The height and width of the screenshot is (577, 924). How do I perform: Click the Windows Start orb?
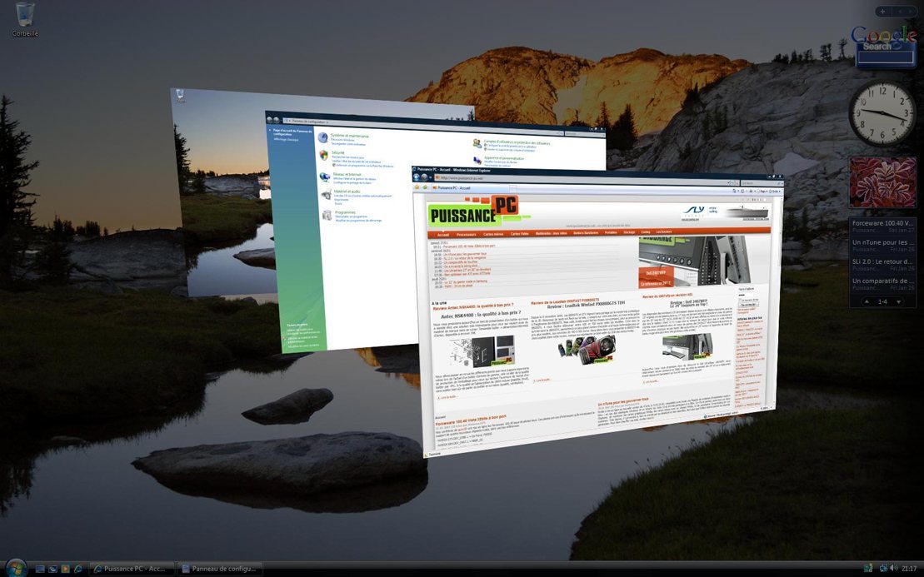[16, 567]
